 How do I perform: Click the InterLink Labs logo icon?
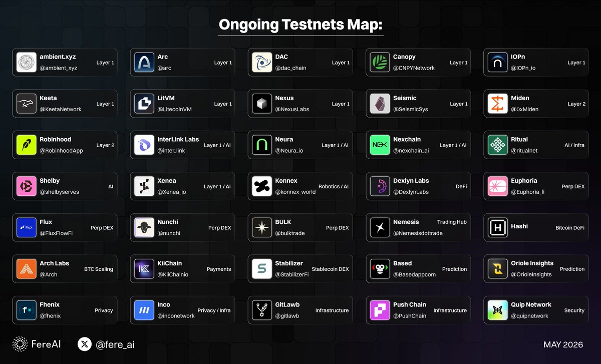tap(144, 145)
